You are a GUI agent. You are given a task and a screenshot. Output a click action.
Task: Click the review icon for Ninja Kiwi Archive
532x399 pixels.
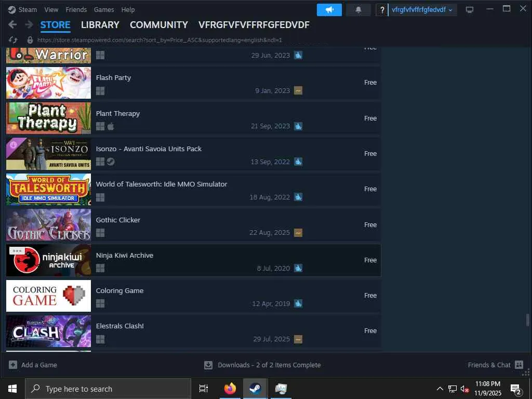point(298,268)
